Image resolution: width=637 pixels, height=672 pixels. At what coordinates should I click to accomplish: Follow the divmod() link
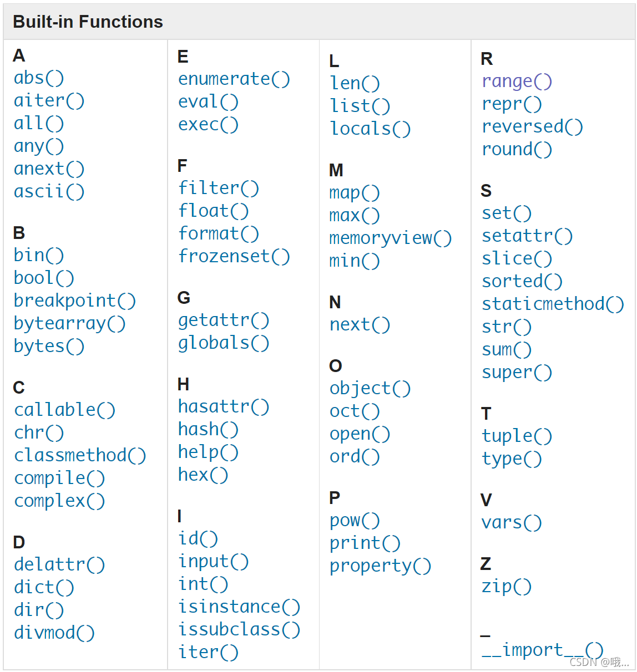54,633
